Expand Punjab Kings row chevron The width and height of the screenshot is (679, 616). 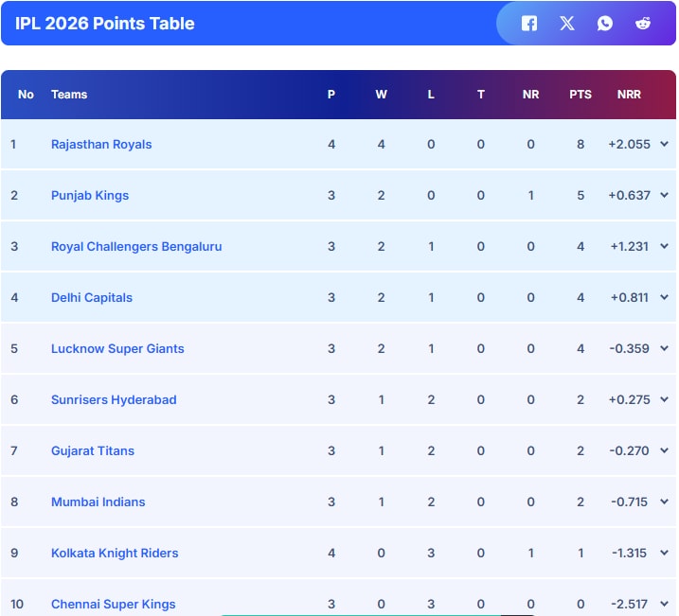click(664, 196)
